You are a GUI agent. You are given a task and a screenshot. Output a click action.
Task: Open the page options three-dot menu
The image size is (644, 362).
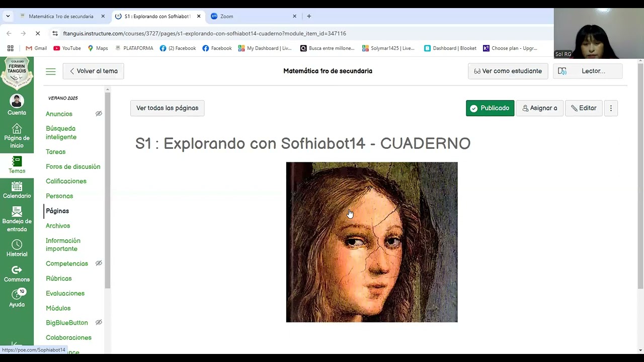click(x=611, y=108)
